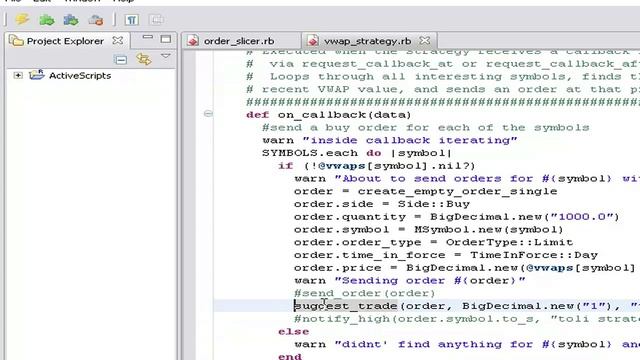Click the '# recent VWAP value' comment line
The image size is (640, 360).
tap(443, 89)
